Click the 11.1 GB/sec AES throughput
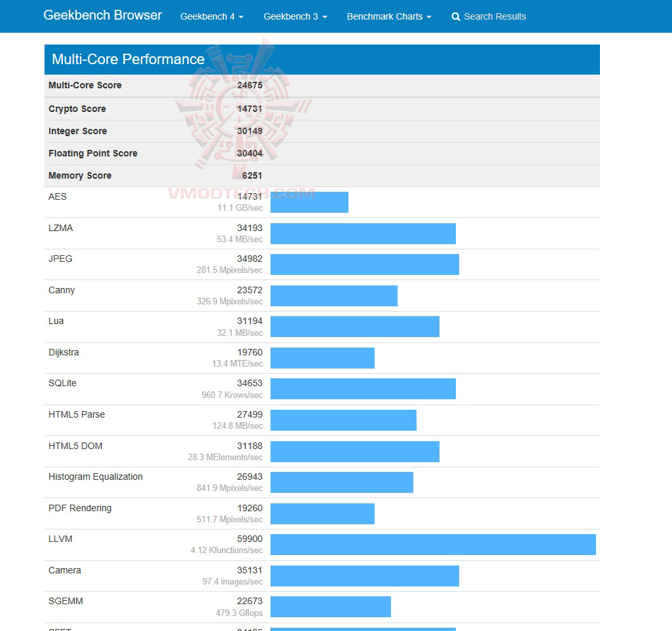 [x=240, y=207]
